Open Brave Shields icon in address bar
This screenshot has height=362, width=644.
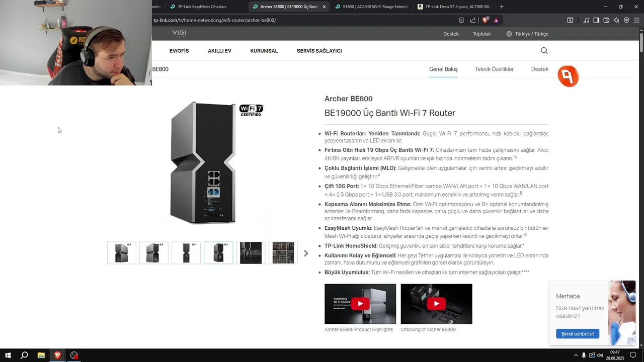coord(485,20)
